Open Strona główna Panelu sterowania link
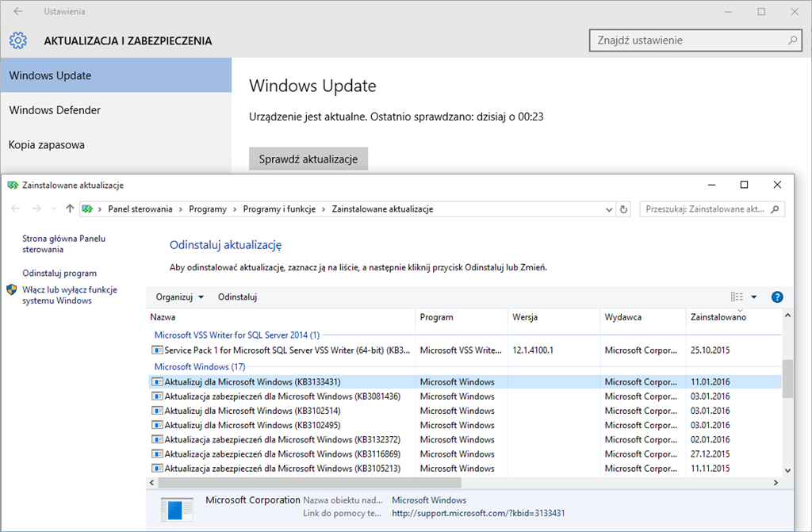The image size is (812, 532). pyautogui.click(x=63, y=244)
